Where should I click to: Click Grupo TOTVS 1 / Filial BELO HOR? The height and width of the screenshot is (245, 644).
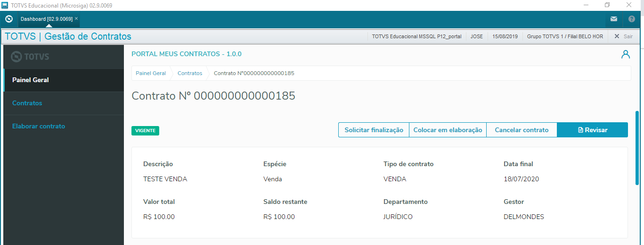point(565,36)
